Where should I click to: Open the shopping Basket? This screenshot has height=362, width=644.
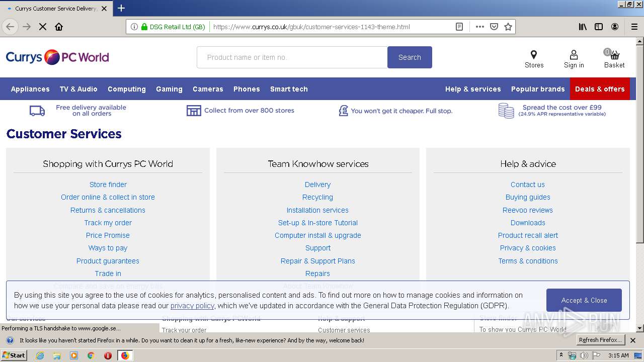click(614, 59)
